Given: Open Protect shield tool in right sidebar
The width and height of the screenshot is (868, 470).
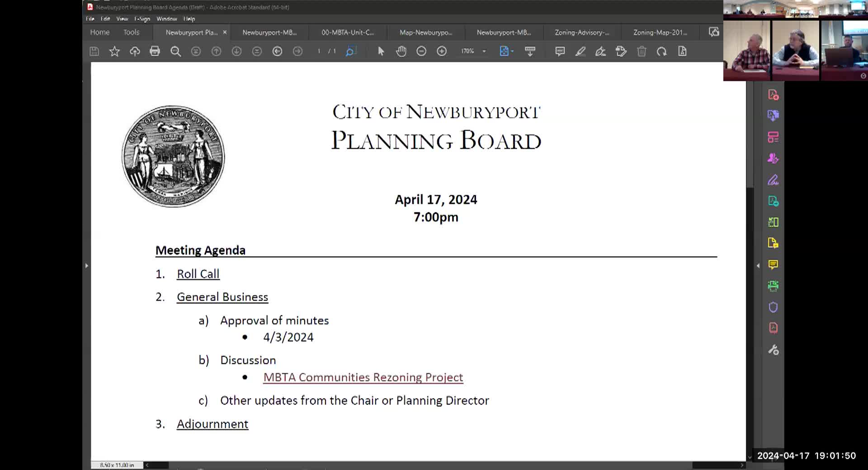Looking at the screenshot, I should 773,307.
